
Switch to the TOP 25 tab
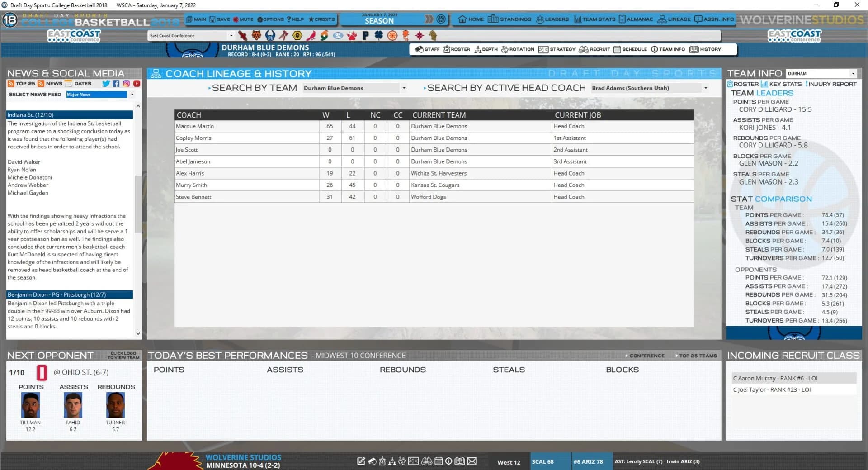22,84
